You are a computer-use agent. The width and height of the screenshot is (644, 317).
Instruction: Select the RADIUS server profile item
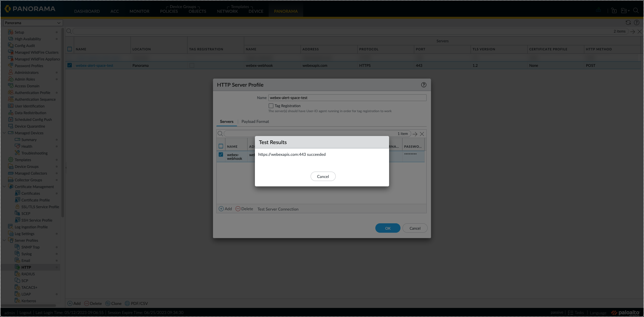coord(28,274)
